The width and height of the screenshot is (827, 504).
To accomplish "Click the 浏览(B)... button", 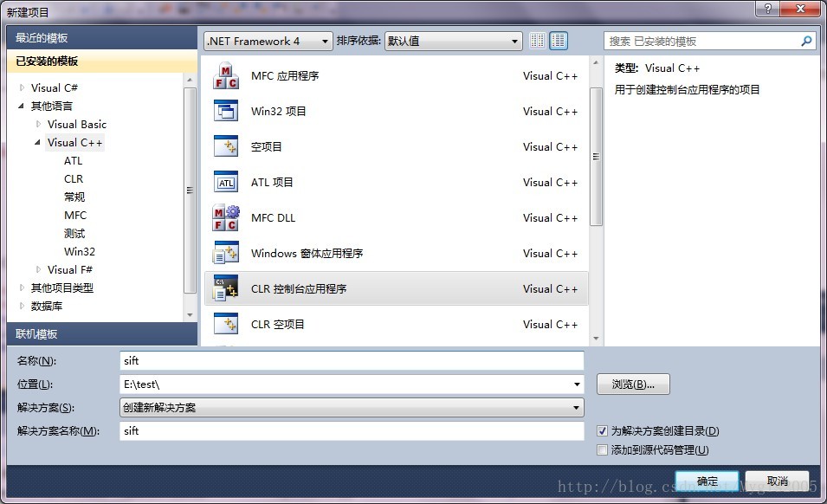I will (x=633, y=384).
